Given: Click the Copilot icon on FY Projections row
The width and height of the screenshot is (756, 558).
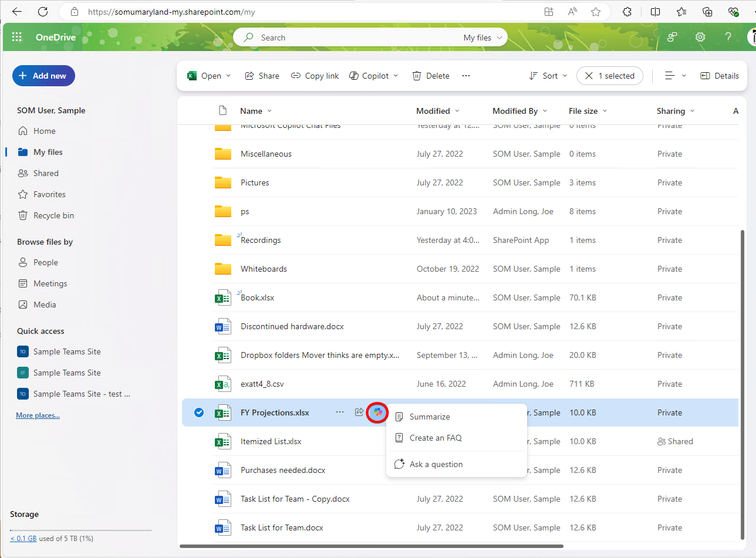Looking at the screenshot, I should pos(378,412).
